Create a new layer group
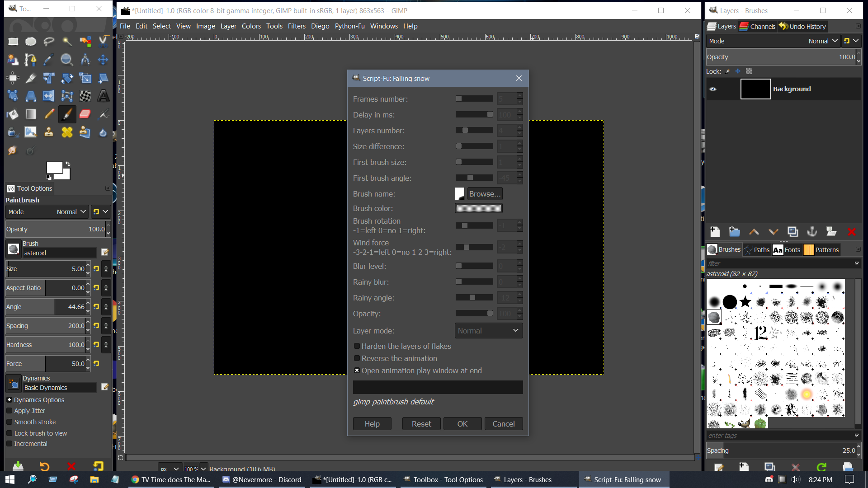The width and height of the screenshot is (868, 488). 734,232
